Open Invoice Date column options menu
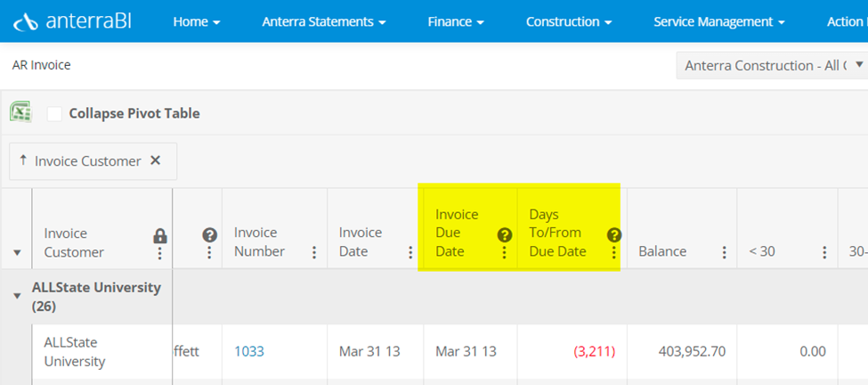868x385 pixels. [410, 252]
